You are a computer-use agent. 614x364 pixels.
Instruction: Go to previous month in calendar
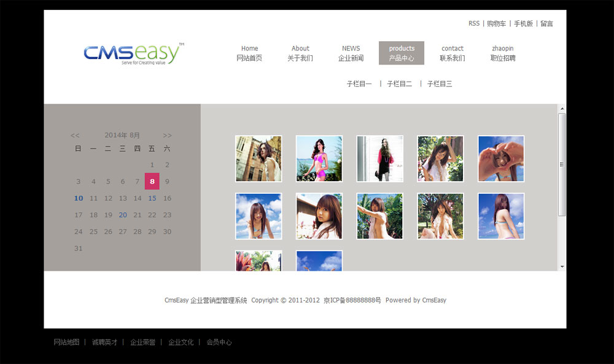[75, 136]
